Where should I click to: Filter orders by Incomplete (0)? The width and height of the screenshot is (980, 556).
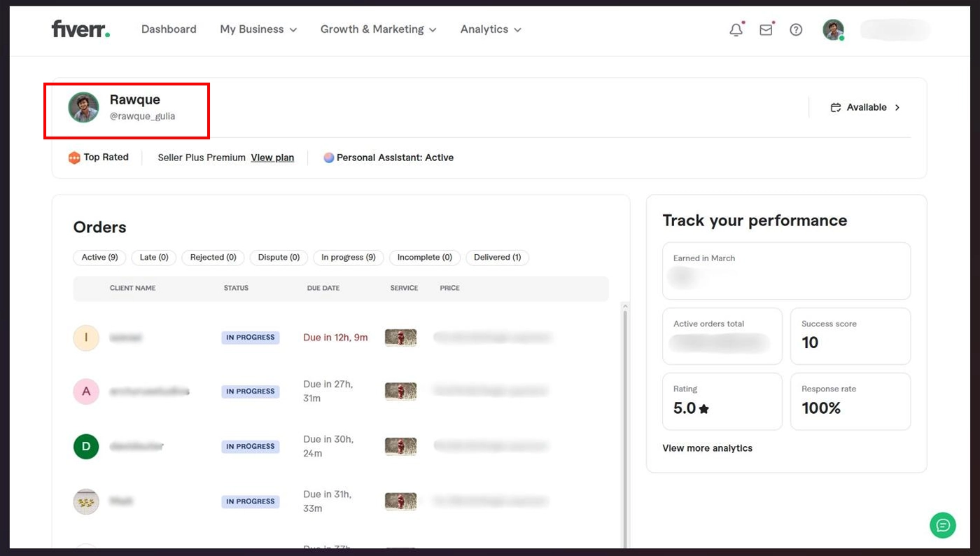[425, 258]
